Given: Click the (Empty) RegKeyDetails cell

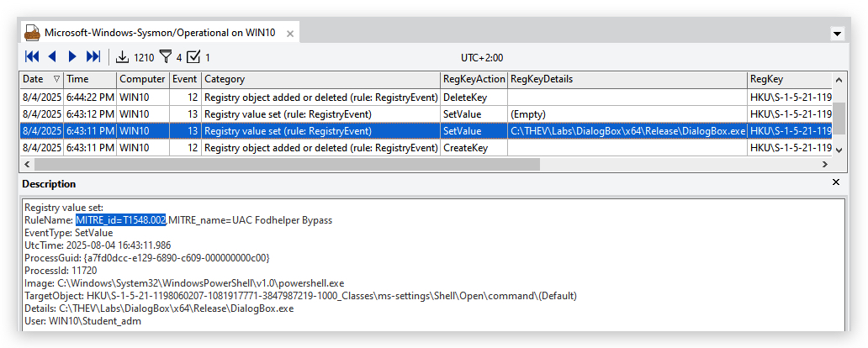Looking at the screenshot, I should tap(627, 114).
